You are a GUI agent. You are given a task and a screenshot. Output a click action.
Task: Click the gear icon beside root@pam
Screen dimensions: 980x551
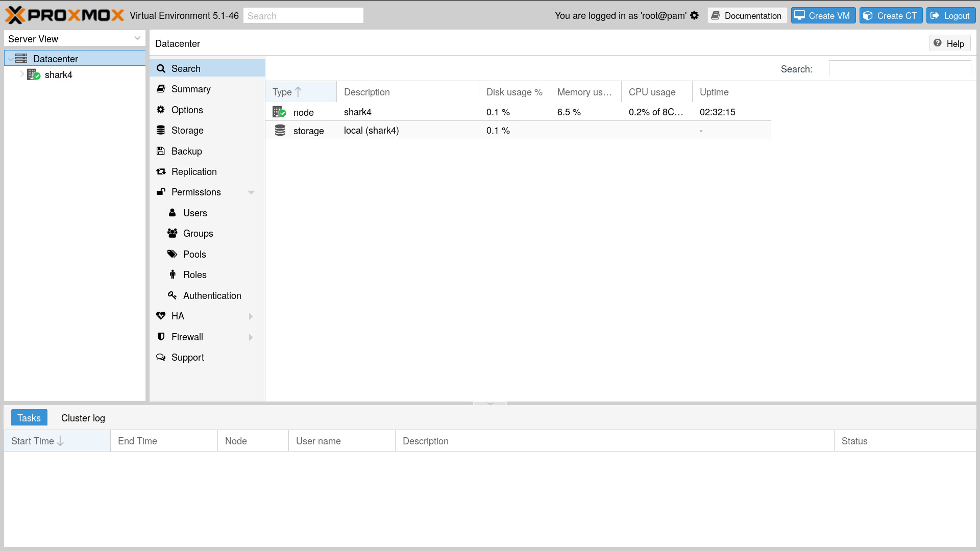[694, 16]
